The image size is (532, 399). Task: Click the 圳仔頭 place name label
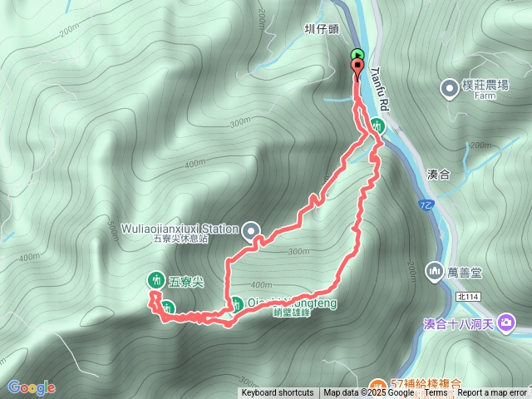[322, 30]
